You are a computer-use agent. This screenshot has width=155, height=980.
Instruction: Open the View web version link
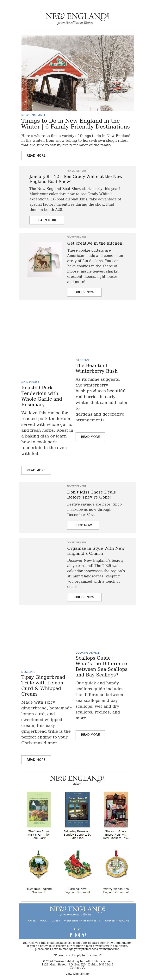(x=77, y=974)
